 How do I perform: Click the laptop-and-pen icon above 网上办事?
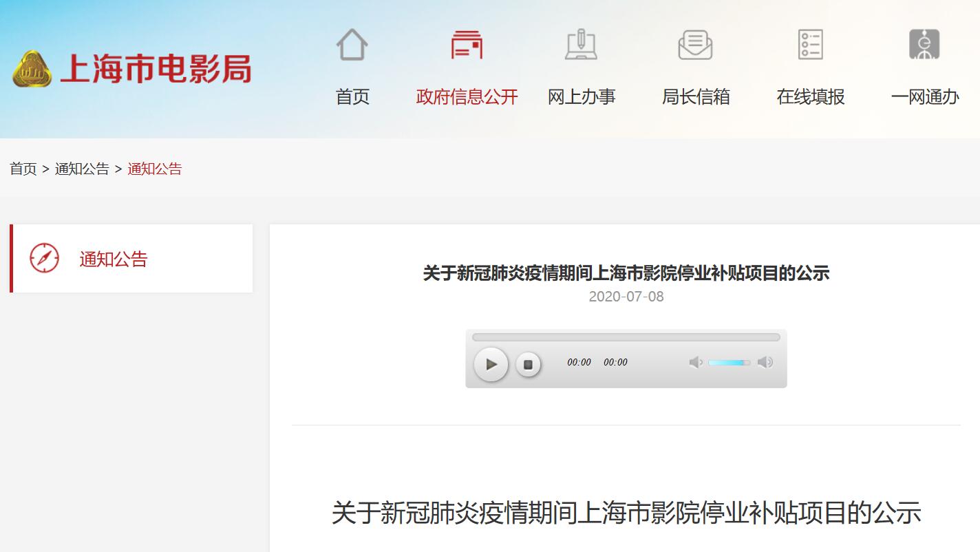click(581, 45)
